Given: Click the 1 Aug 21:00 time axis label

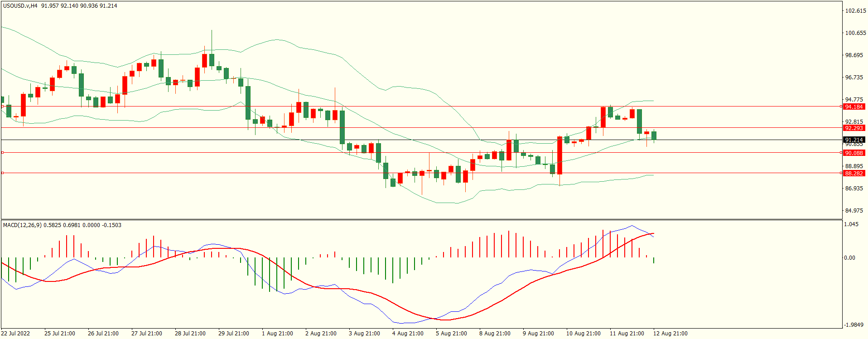Looking at the screenshot, I should 277,334.
